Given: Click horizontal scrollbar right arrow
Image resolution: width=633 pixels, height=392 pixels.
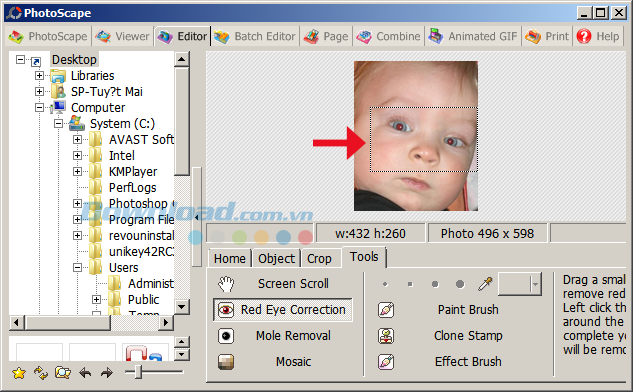Looking at the screenshot, I should tap(166, 323).
